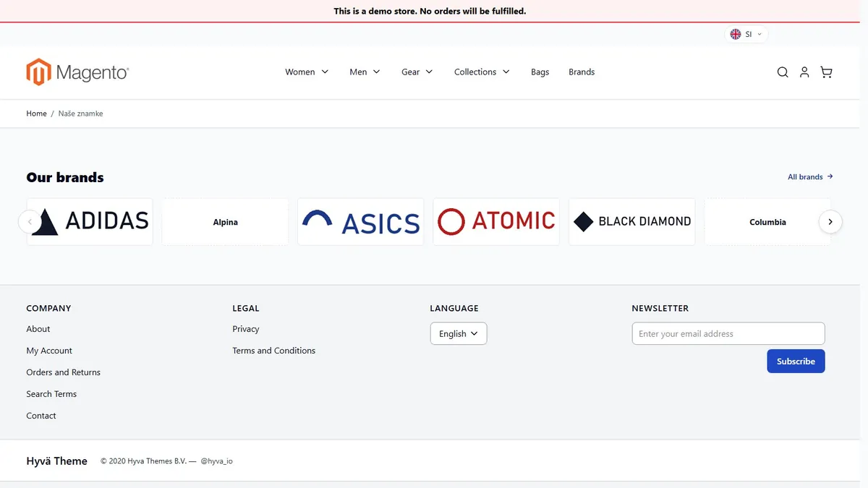Viewport: 868px width, 488px height.
Task: Open the Gear menu item
Action: (410, 72)
